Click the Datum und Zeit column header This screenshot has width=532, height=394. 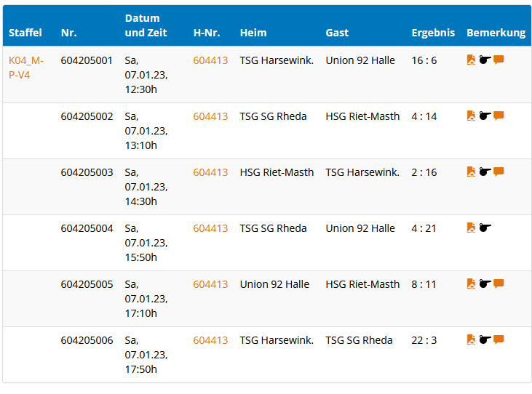[146, 25]
